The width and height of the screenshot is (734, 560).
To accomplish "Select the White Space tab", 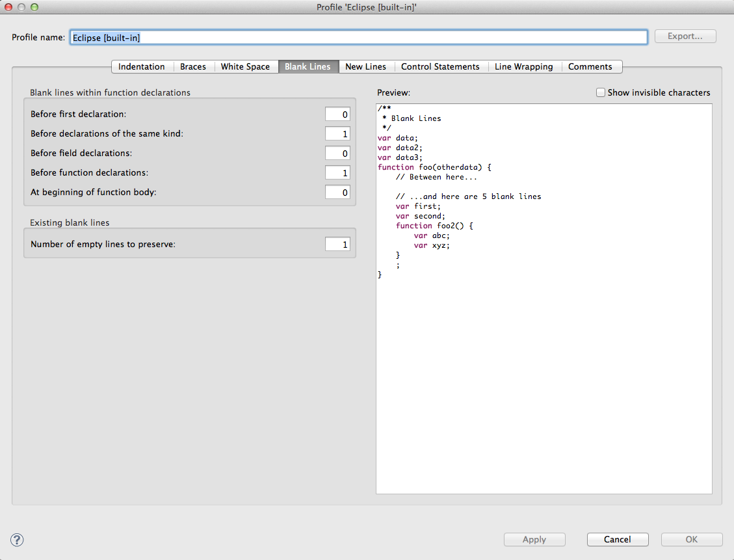I will pos(245,66).
